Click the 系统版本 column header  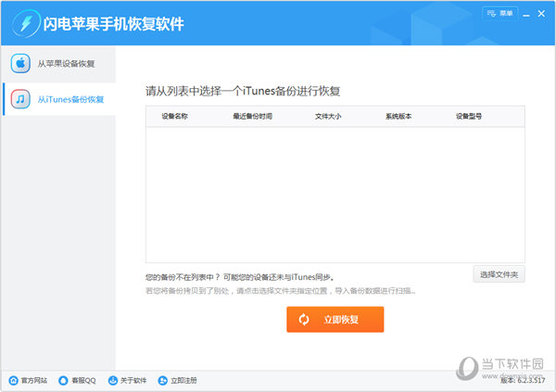(x=398, y=117)
